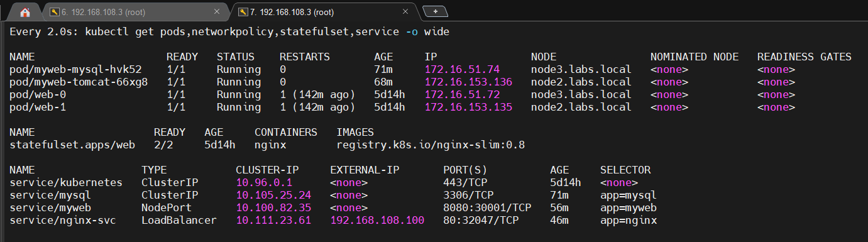
Task: Select selector app=nginx
Action: (x=629, y=220)
